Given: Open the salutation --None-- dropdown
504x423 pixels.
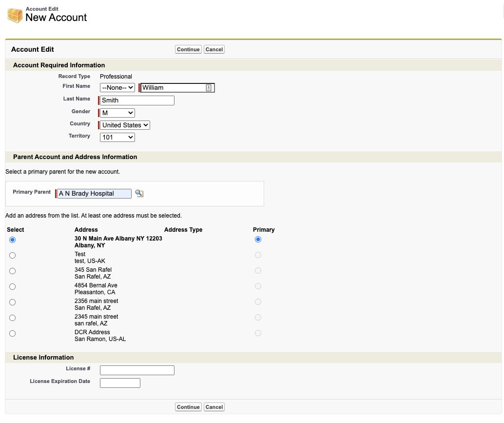Looking at the screenshot, I should pyautogui.click(x=117, y=88).
